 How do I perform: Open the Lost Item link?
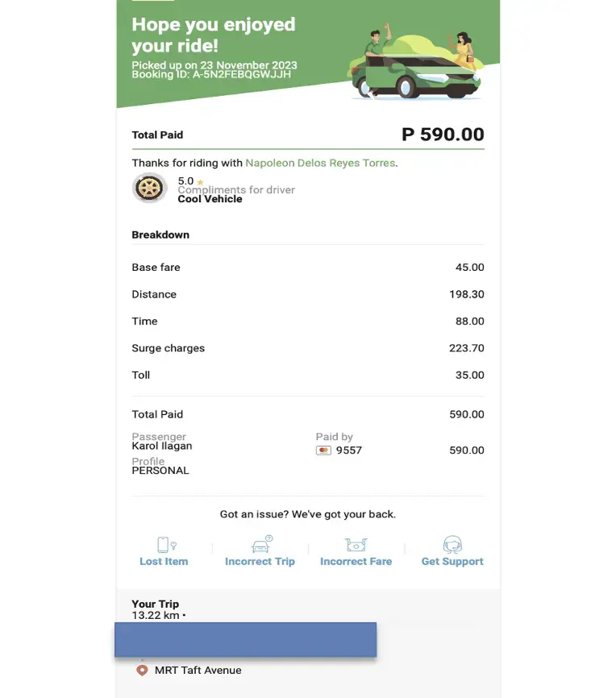164,561
